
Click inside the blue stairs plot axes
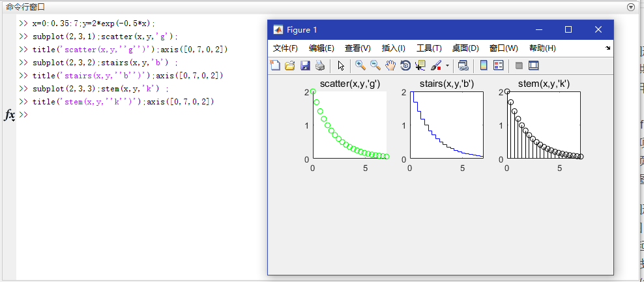[446, 125]
